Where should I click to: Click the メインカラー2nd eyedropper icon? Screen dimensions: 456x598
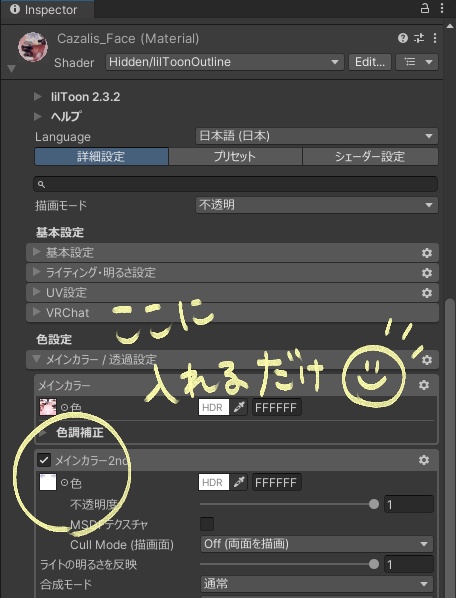click(239, 482)
